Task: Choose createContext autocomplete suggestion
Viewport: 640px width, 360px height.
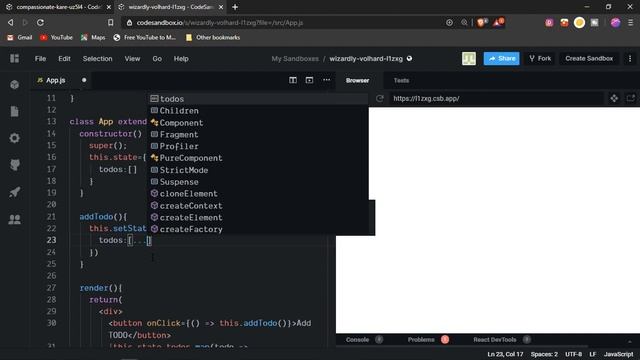Action: pos(258,206)
